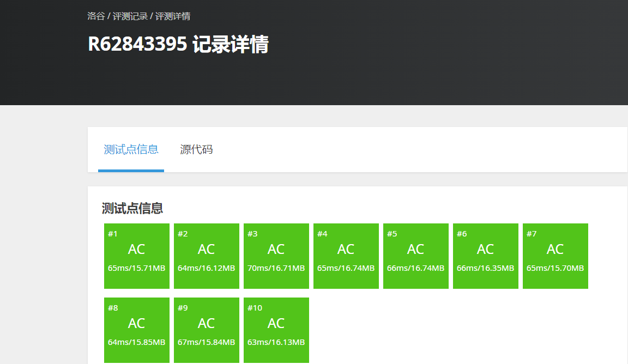The image size is (628, 364).
Task: Switch to the 测试点信息 tab
Action: pyautogui.click(x=131, y=150)
